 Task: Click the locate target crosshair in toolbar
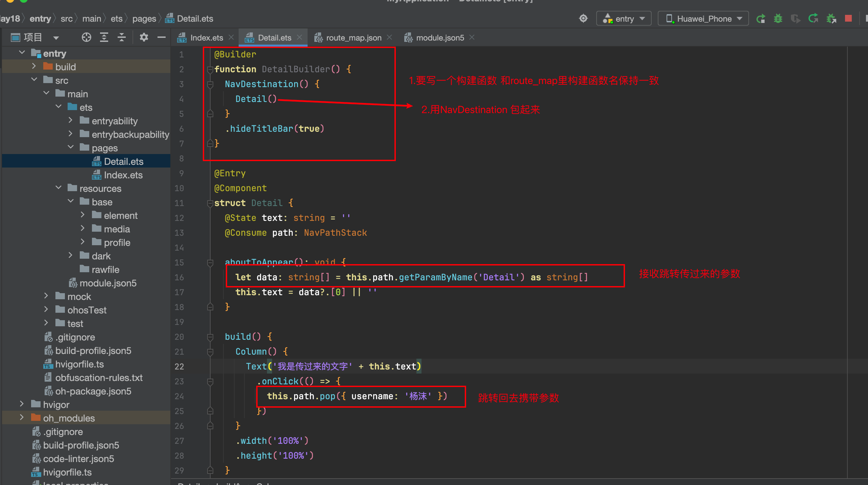pyautogui.click(x=583, y=19)
